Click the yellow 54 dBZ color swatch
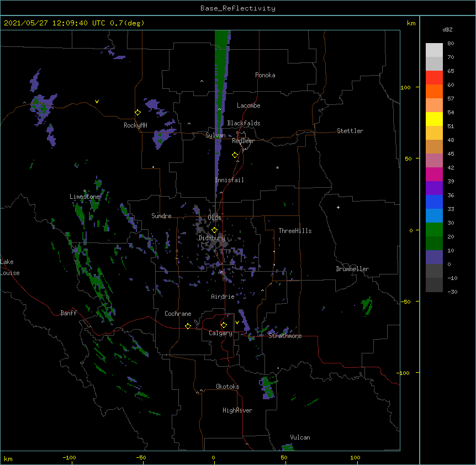 click(x=434, y=119)
